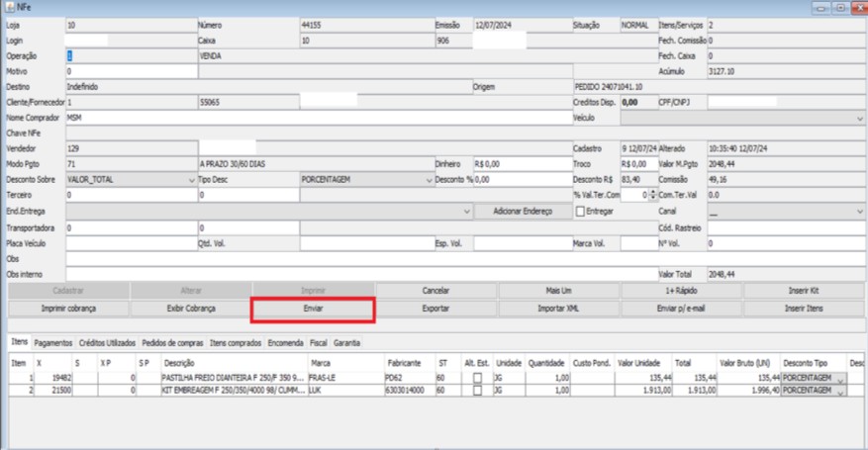Click the Mais Um button
This screenshot has height=450, width=868.
coord(558,290)
